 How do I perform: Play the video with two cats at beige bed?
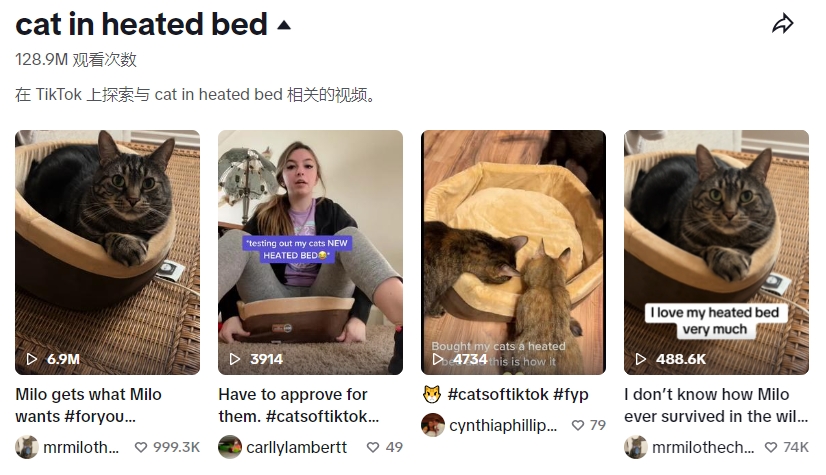tap(513, 252)
